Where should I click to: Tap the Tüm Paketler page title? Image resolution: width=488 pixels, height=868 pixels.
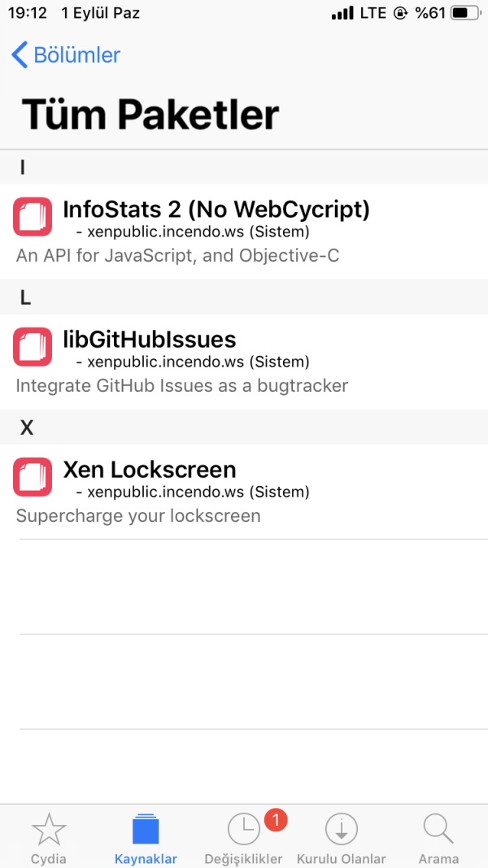point(150,115)
